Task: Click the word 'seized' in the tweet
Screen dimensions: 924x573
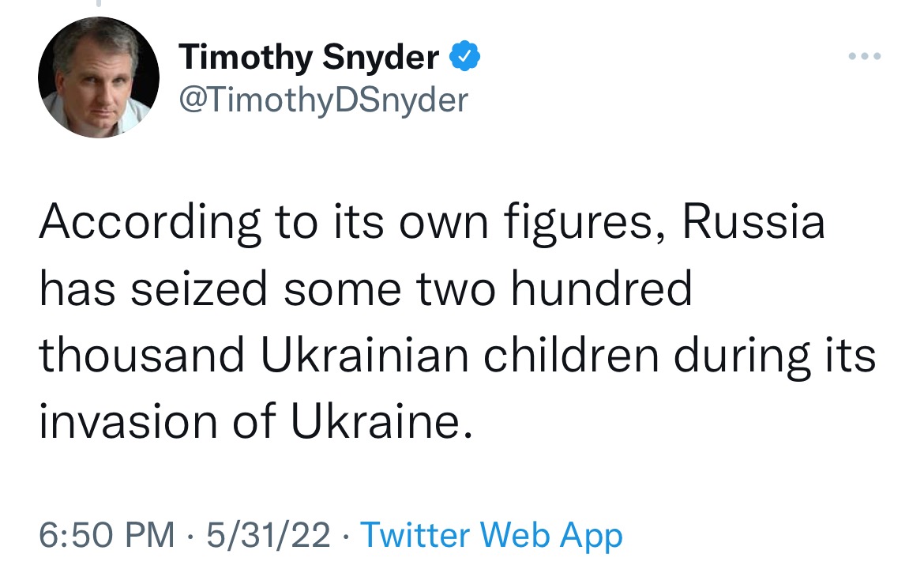Action: [198, 288]
